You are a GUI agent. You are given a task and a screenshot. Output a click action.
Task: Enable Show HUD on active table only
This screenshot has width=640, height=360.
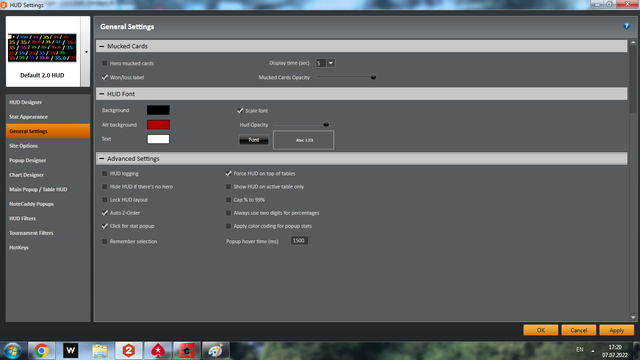point(229,187)
